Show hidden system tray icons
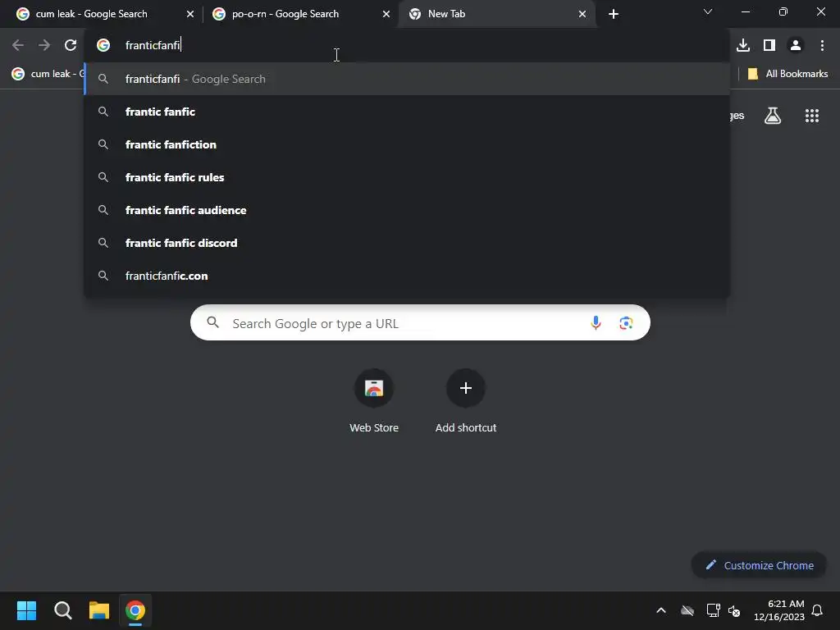The height and width of the screenshot is (630, 840). pos(661,610)
